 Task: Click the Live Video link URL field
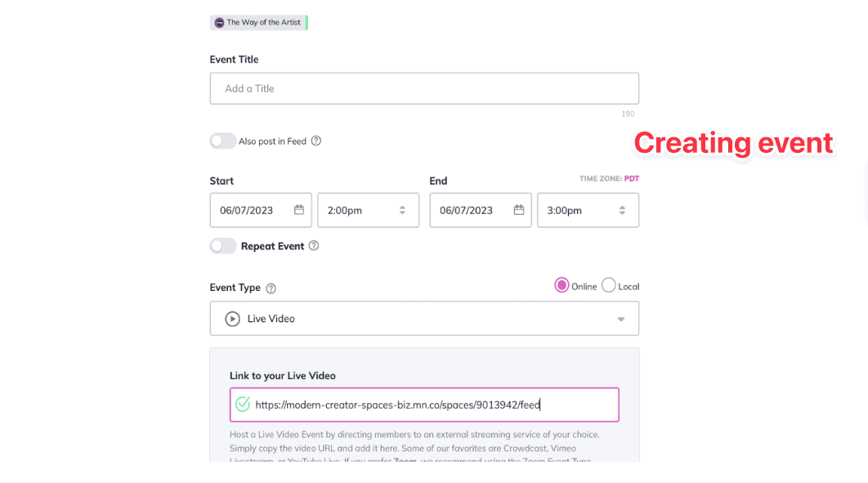tap(424, 405)
